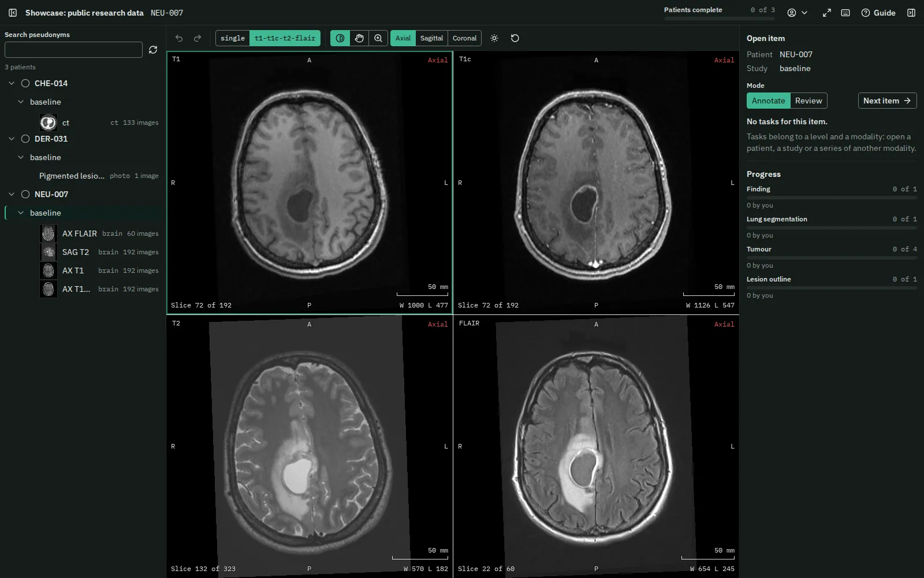The height and width of the screenshot is (578, 924).
Task: Open the user account menu
Action: click(x=798, y=13)
